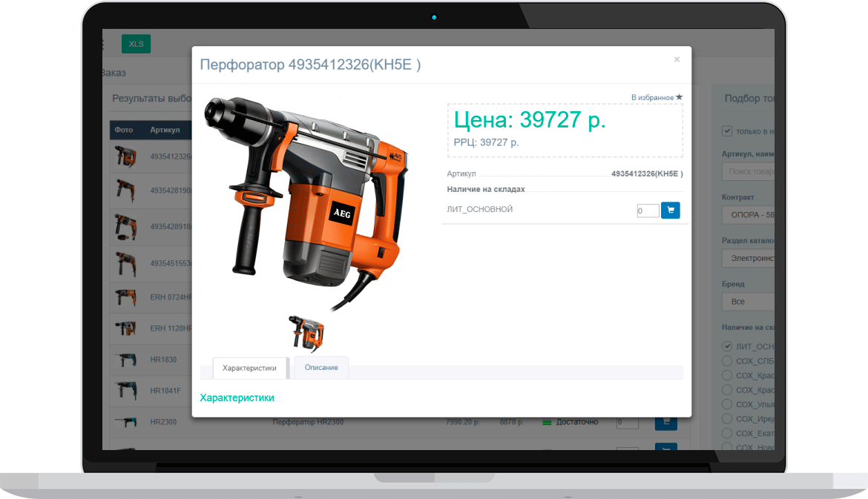Click the Цена: 39727 р. price text
The width and height of the screenshot is (868, 499).
pyautogui.click(x=530, y=119)
